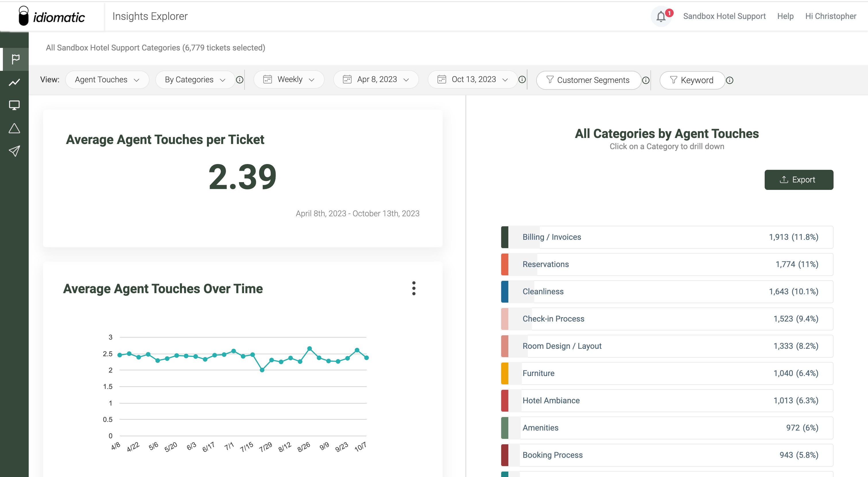Open the Hi Christopher account menu
Screen dimensions: 868x477
pyautogui.click(x=830, y=16)
